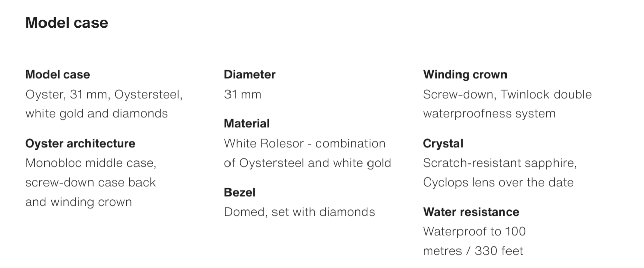Click the large "Model case" section heading
This screenshot has height=268, width=644.
point(67,23)
